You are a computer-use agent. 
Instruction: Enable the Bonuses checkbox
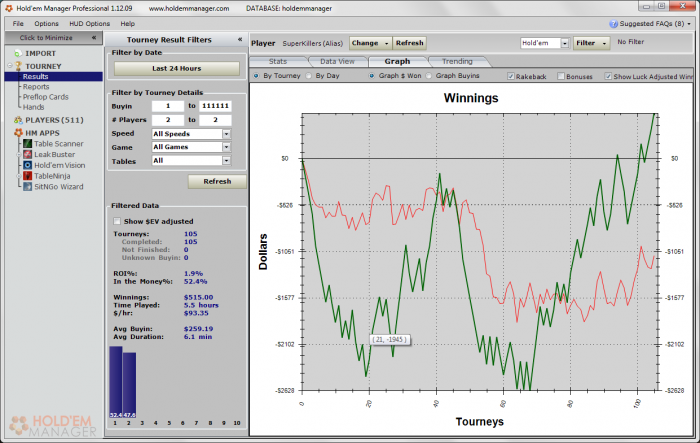coord(561,76)
